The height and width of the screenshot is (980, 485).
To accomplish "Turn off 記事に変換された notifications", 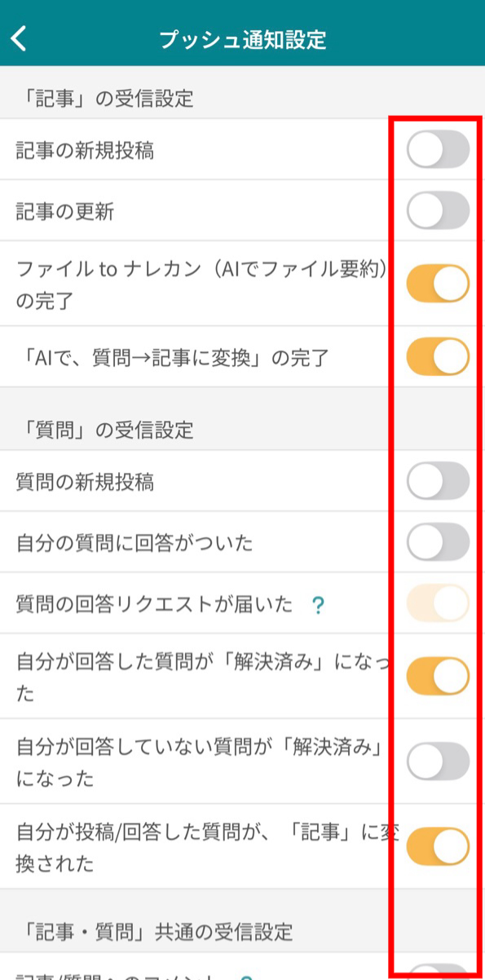I will click(437, 846).
